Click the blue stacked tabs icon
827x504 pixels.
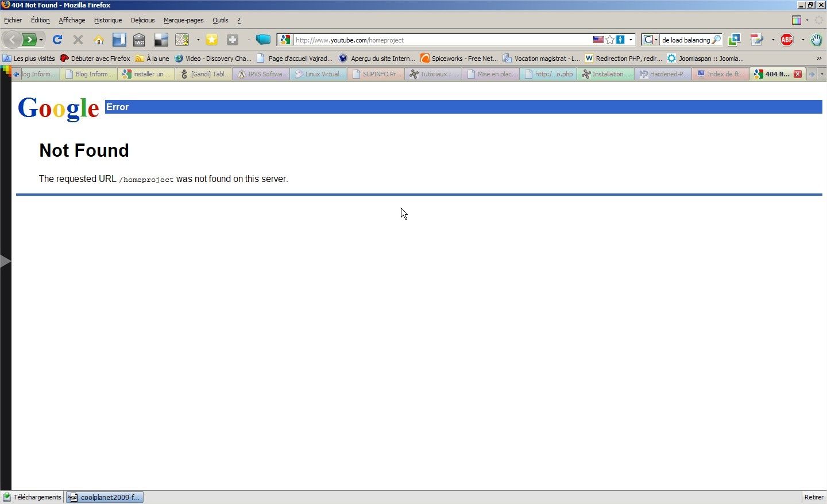[263, 40]
